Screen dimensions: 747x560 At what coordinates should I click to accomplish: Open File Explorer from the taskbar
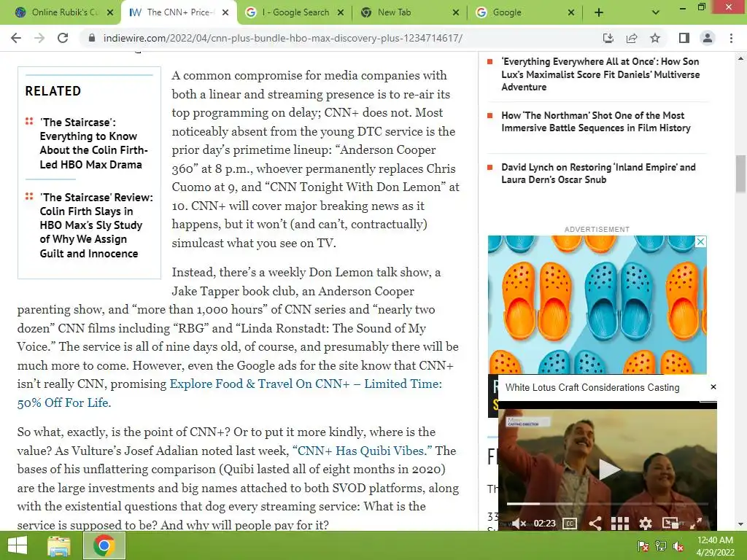coord(59,545)
